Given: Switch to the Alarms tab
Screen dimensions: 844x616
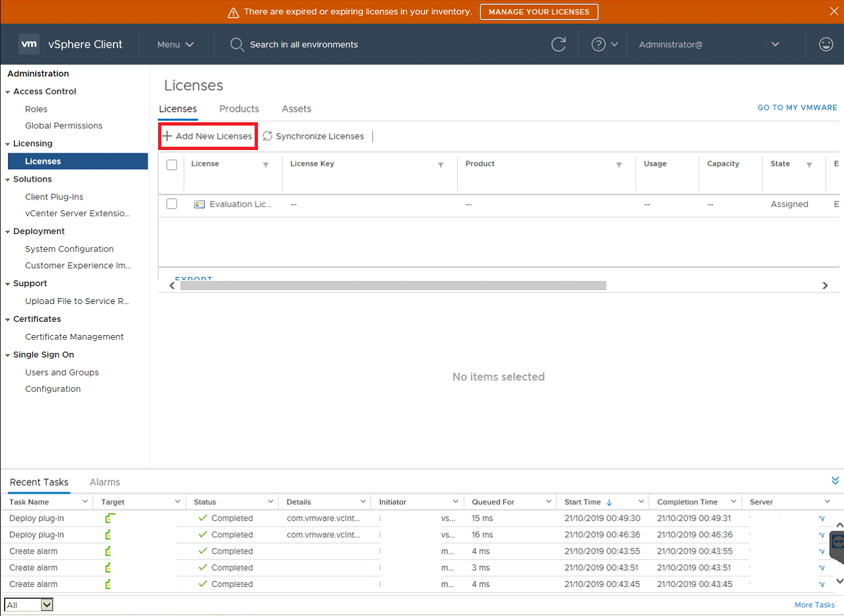Looking at the screenshot, I should 105,482.
